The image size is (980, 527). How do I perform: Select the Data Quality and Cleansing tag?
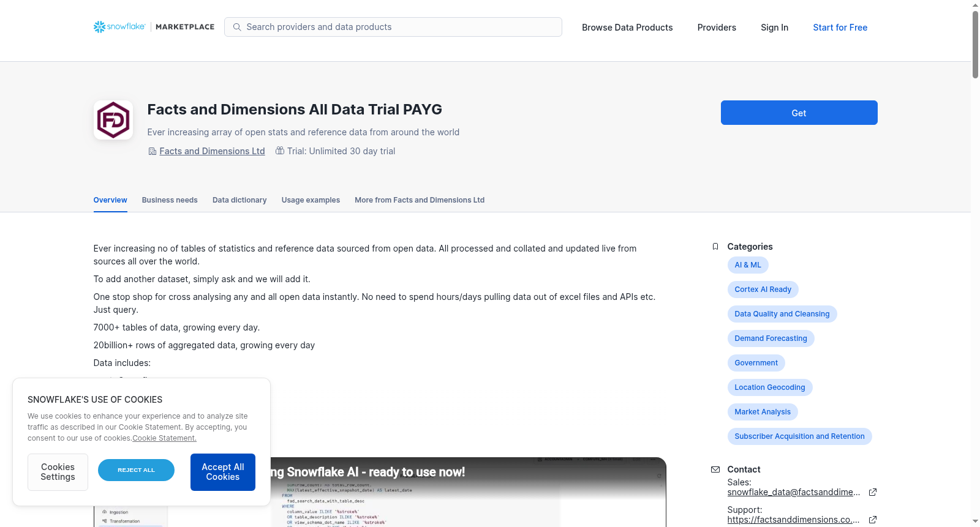(782, 314)
